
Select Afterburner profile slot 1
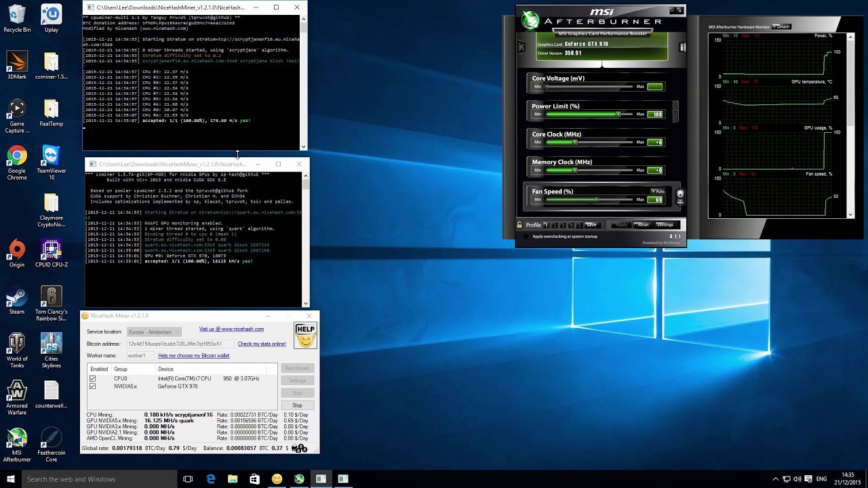[x=547, y=225]
